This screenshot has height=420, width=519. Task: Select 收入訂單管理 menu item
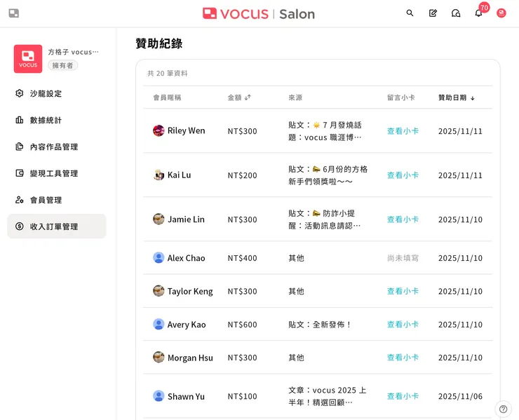click(x=57, y=226)
